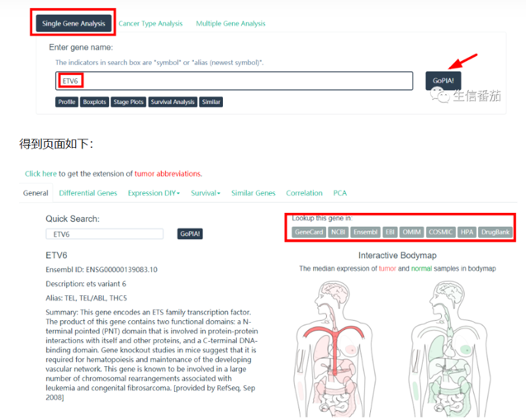Look up gene in GeneCard
526x420 pixels.
coord(309,233)
